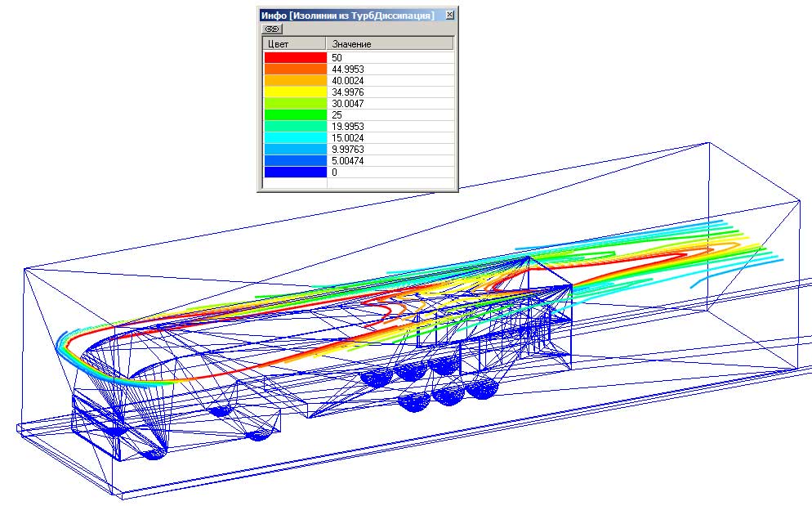Screen dimensions: 812x506
Task: Click the 30.0047 value cell
Action: pyautogui.click(x=390, y=104)
